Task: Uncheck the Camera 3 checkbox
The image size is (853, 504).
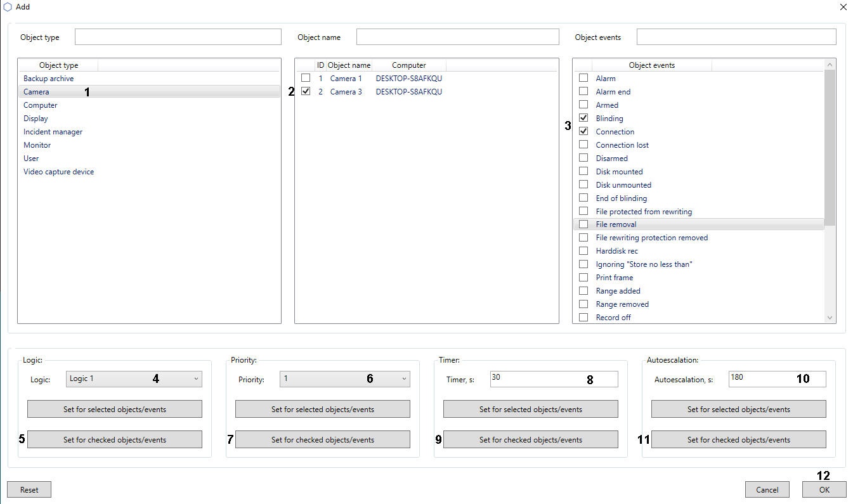Action: (306, 91)
